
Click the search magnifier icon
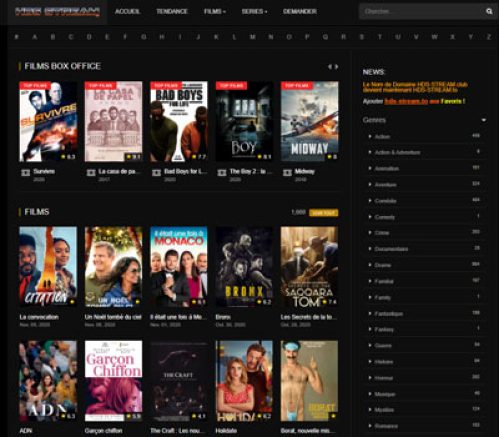pyautogui.click(x=489, y=12)
